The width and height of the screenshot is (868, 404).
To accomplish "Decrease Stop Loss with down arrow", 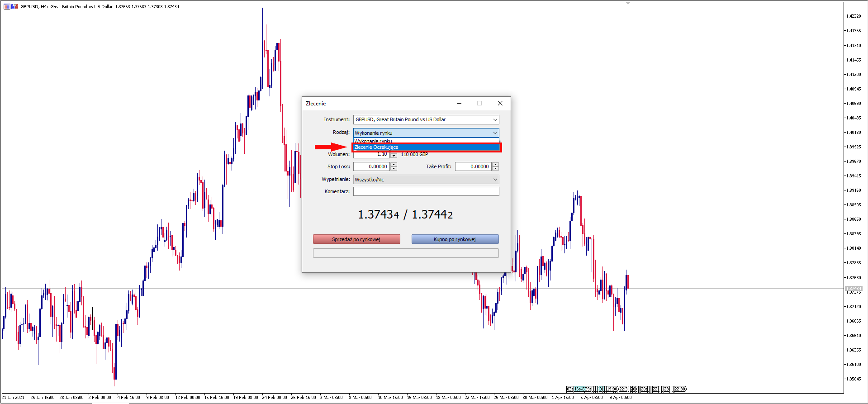I will coord(394,169).
